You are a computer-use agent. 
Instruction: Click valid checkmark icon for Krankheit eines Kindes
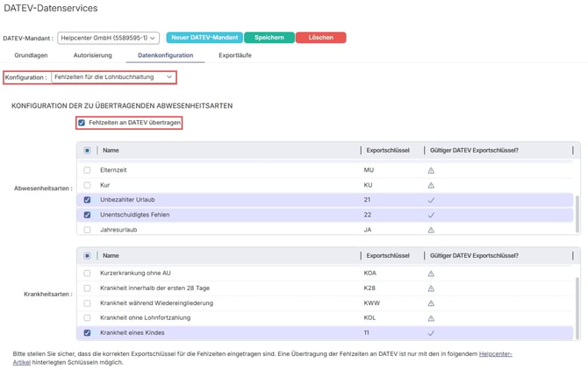click(x=431, y=333)
